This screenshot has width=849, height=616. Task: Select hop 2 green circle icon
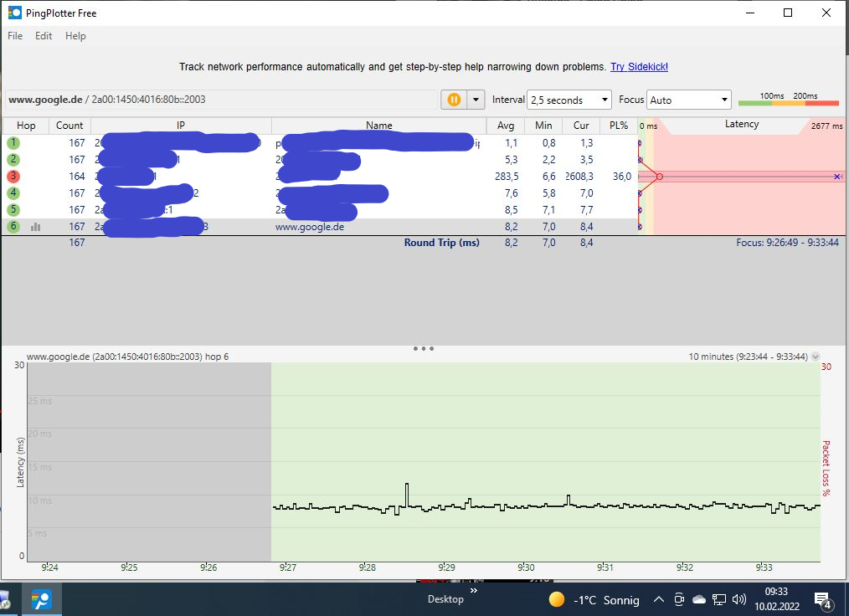[x=13, y=160]
